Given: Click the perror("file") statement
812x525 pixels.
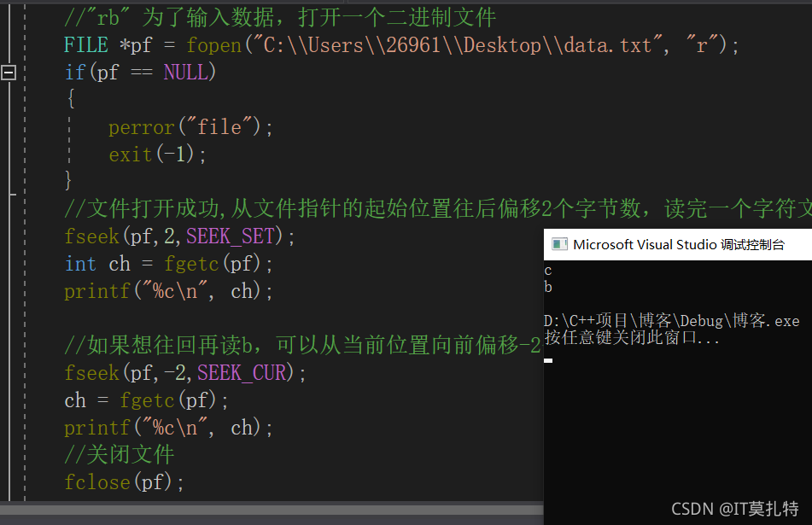Looking at the screenshot, I should (x=190, y=127).
